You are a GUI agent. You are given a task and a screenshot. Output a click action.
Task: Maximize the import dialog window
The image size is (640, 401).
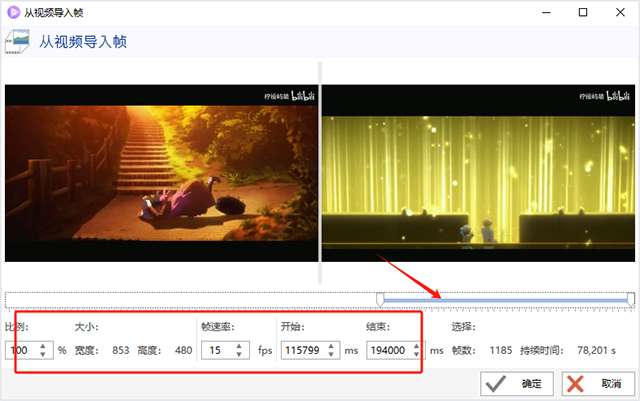click(583, 12)
